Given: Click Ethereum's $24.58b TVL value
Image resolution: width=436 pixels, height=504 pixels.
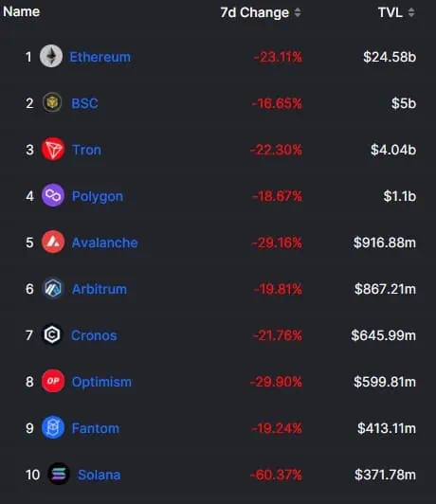Looking at the screenshot, I should point(390,57).
